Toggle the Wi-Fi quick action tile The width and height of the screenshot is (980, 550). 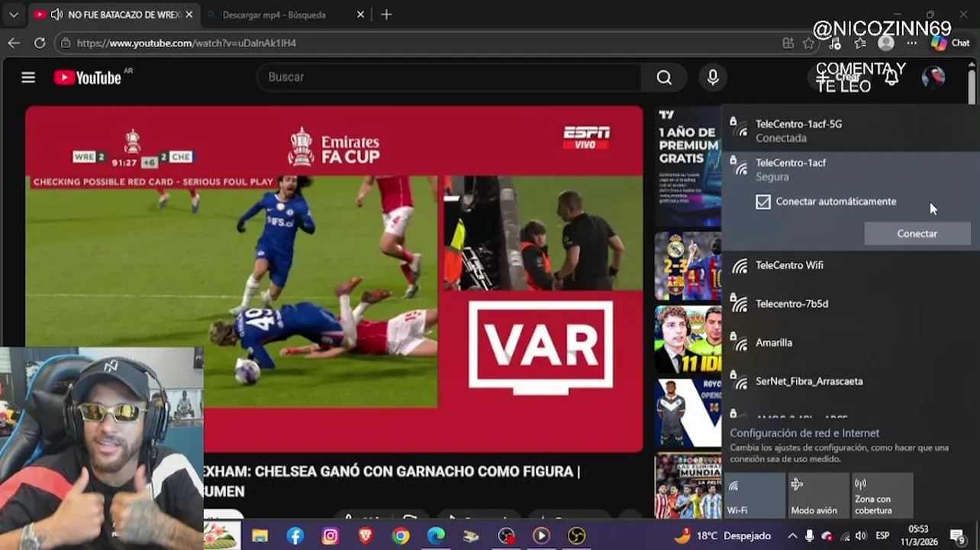(x=754, y=495)
